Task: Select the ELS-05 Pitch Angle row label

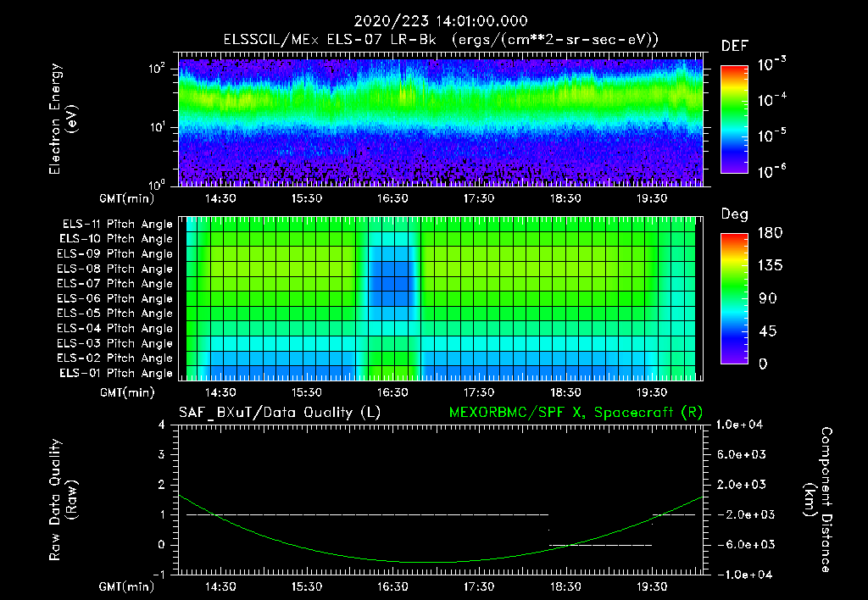Action: 115,314
